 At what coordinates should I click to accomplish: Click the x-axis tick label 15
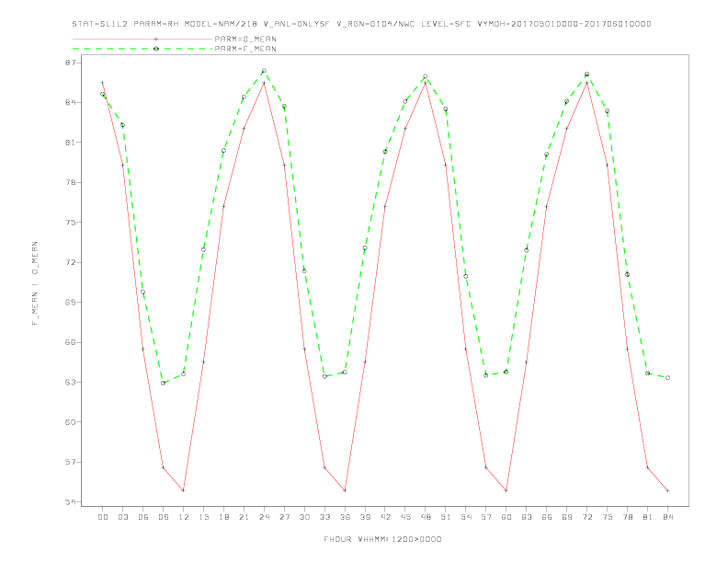203,517
